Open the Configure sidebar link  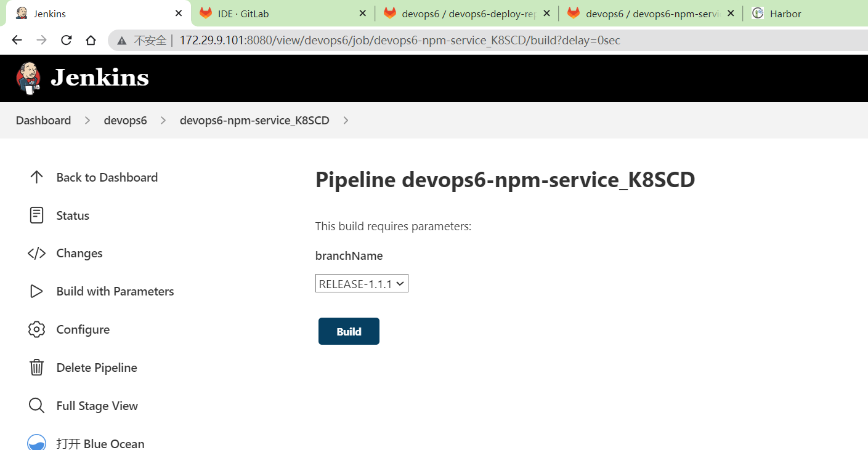[83, 329]
